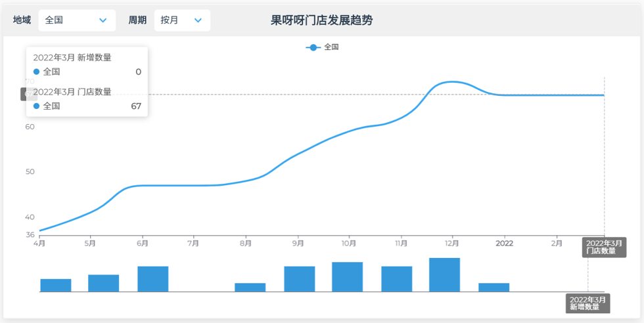Select the 2022 label on x-axis
The image size is (644, 323).
[x=504, y=243]
